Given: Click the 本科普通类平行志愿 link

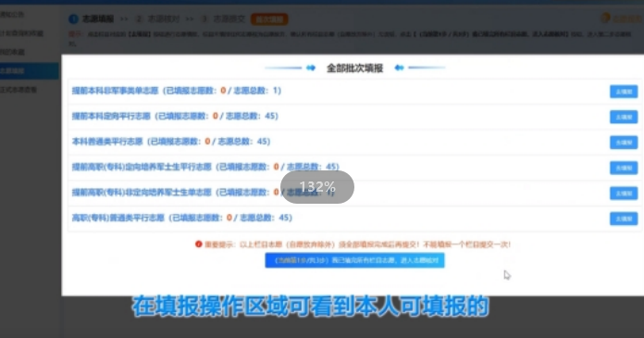Looking at the screenshot, I should point(107,142).
